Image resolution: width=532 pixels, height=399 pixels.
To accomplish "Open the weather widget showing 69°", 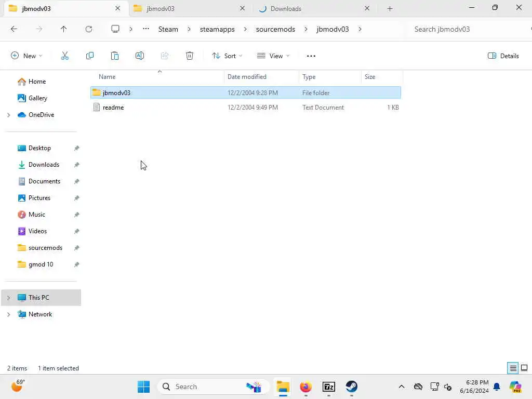I will (x=18, y=386).
